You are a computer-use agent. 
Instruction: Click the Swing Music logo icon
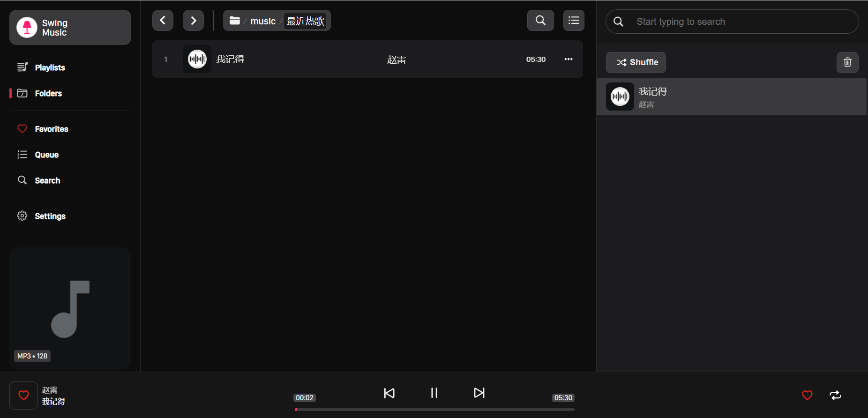[27, 27]
